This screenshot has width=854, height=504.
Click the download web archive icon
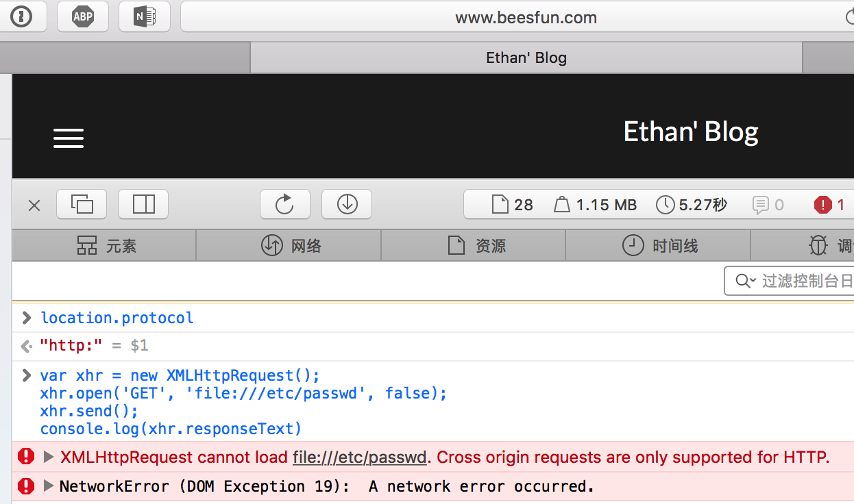pos(347,204)
